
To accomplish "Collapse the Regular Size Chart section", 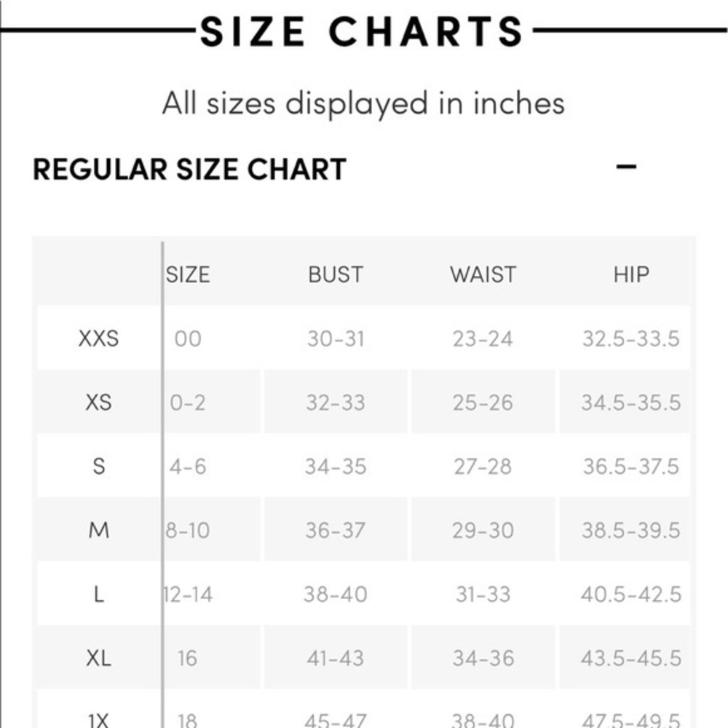I will (x=626, y=167).
